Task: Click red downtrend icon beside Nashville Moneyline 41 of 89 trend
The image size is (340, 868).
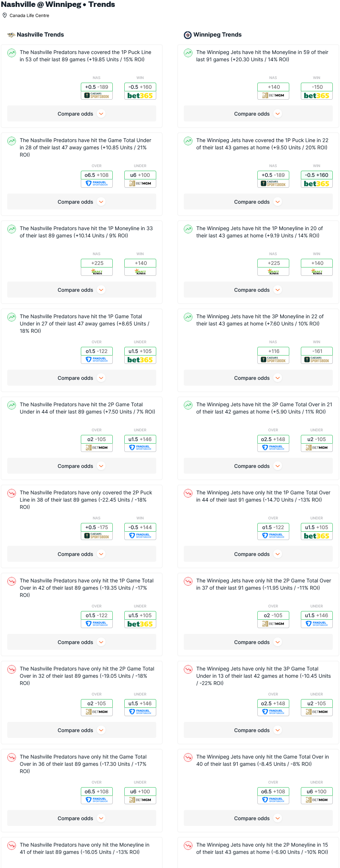Action: (x=12, y=846)
